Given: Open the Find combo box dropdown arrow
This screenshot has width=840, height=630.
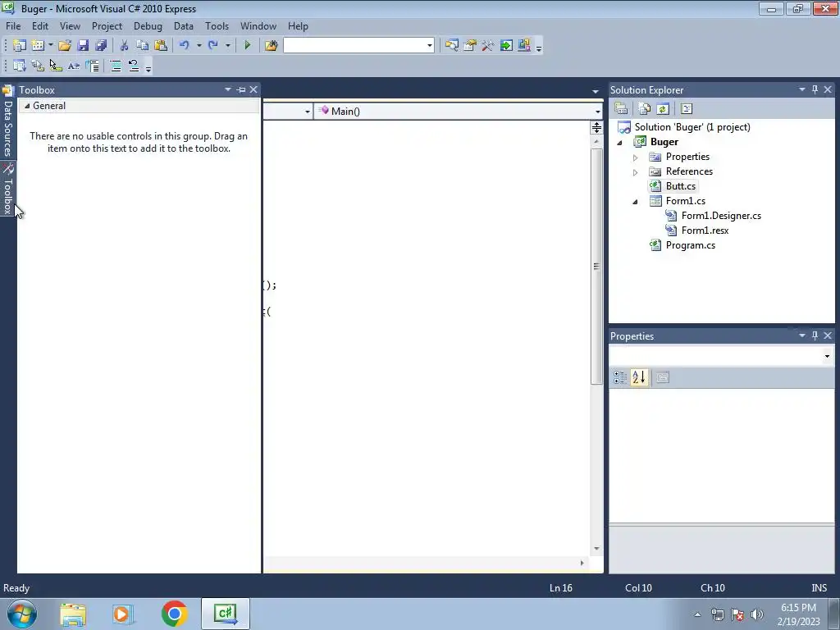Looking at the screenshot, I should click(x=430, y=46).
